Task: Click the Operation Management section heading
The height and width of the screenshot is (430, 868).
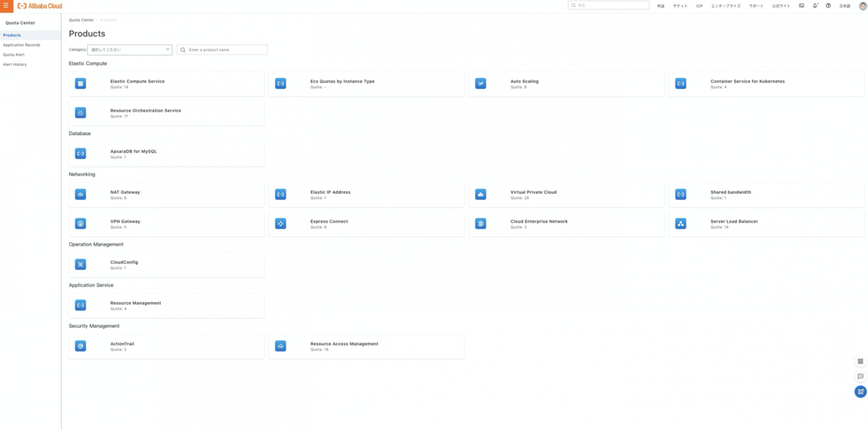Action: [96, 244]
